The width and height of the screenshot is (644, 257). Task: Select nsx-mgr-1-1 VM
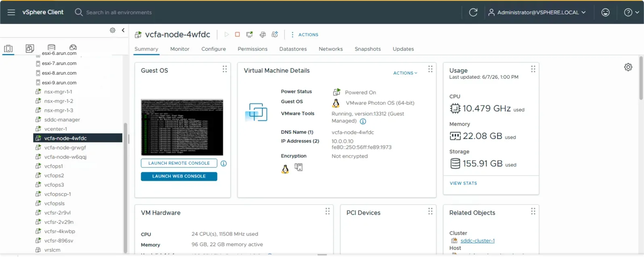pos(58,92)
